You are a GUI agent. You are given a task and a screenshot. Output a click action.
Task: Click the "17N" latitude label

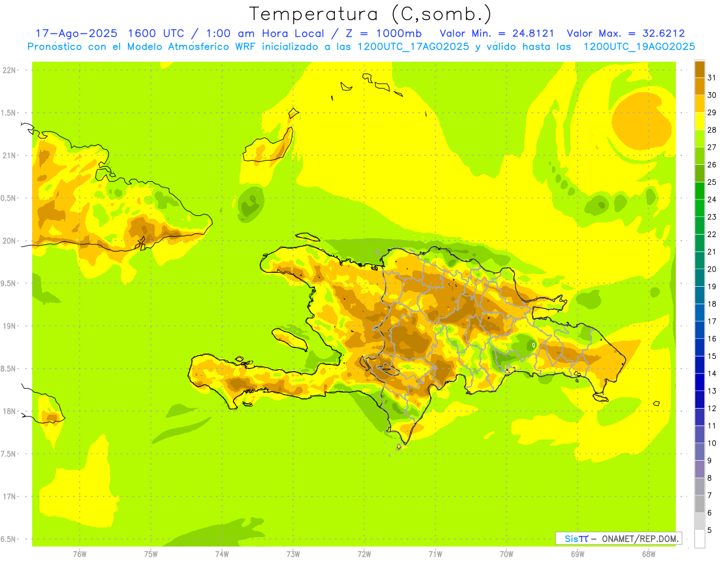[x=9, y=497]
